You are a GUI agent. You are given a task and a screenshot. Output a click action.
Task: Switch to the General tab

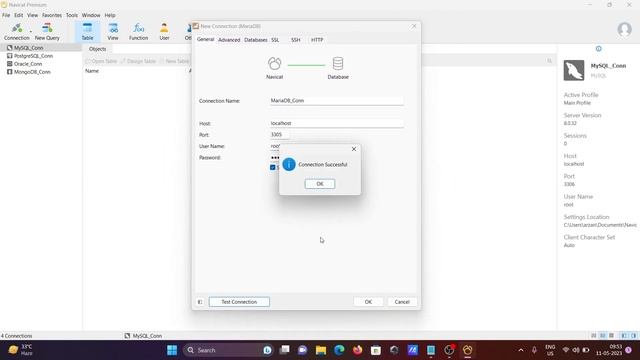pos(205,40)
